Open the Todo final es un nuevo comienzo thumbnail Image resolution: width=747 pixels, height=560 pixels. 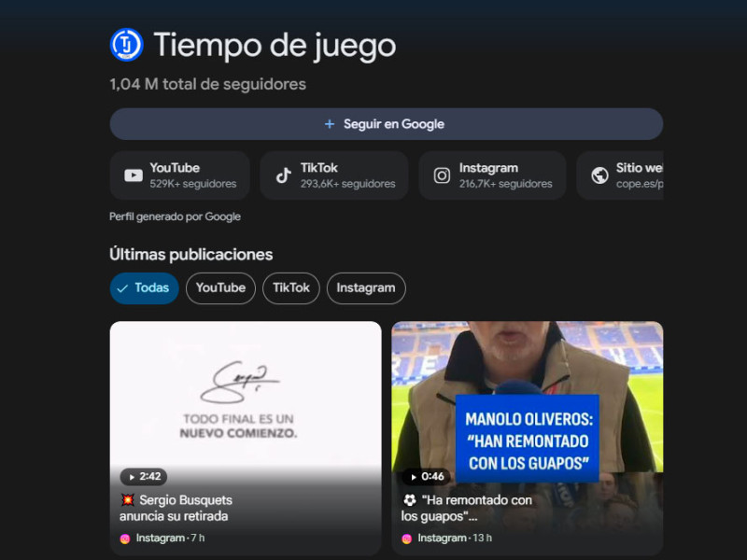pos(246,395)
